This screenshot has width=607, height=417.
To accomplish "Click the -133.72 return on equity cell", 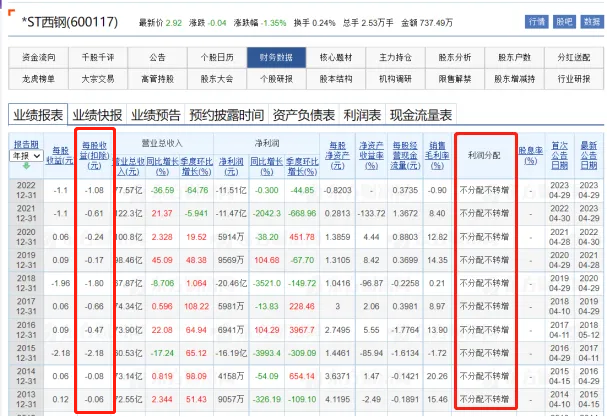I will tap(371, 213).
